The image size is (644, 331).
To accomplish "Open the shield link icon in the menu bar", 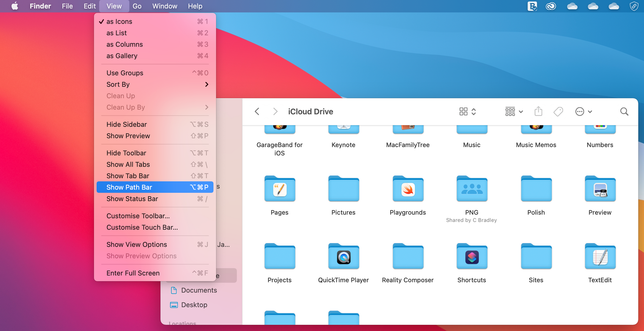I will [634, 6].
